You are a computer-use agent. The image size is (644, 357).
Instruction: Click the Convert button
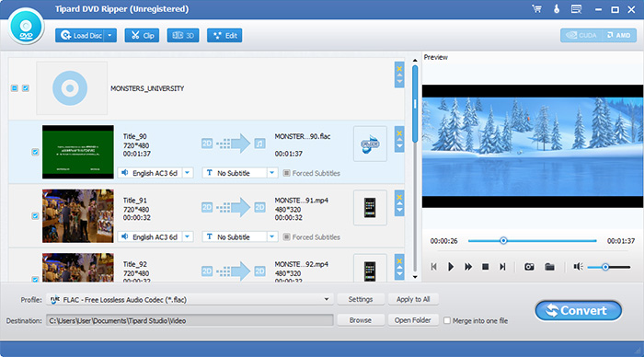point(579,311)
